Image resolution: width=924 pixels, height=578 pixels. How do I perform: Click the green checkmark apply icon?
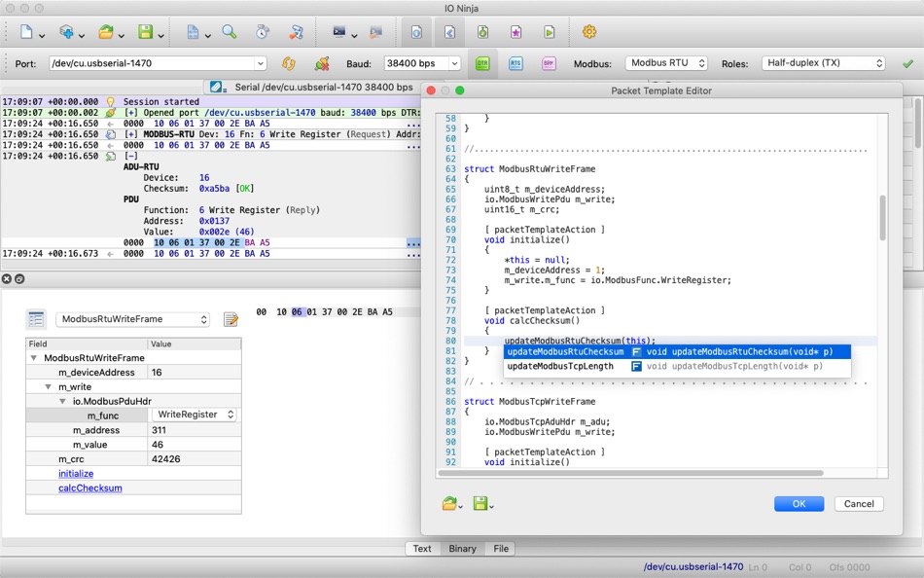click(x=908, y=63)
